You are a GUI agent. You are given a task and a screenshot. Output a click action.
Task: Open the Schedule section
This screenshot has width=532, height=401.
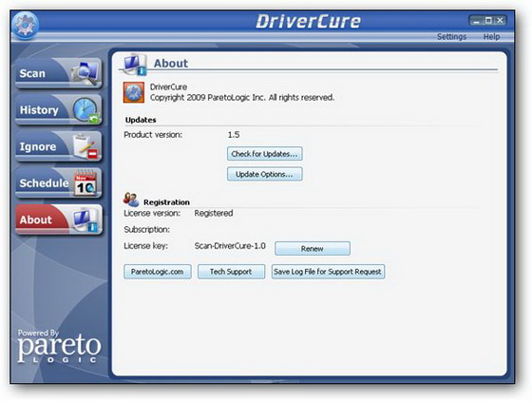coord(58,182)
